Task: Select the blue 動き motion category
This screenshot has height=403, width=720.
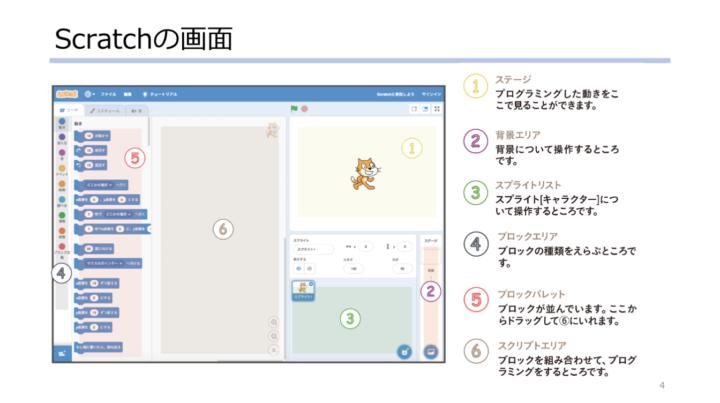Action: pyautogui.click(x=62, y=123)
